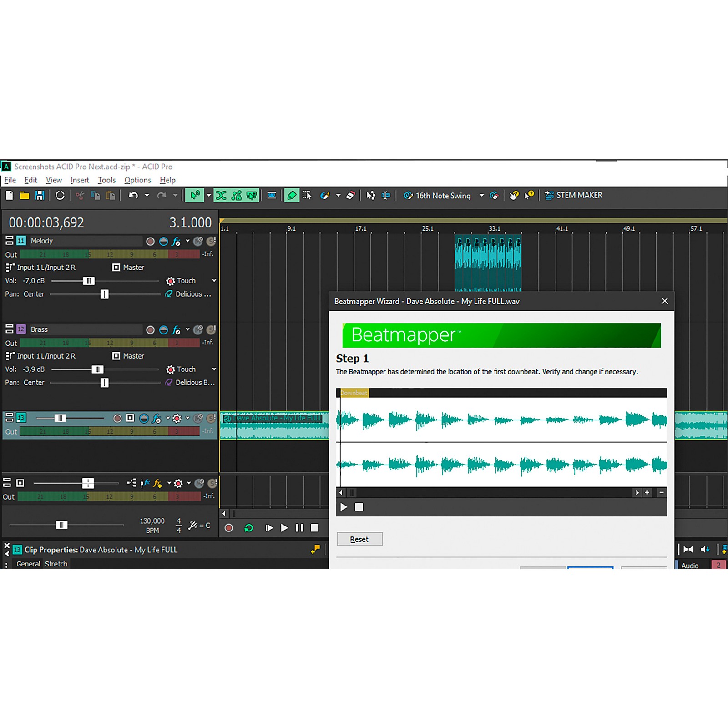Arm Melody track for recording

tap(150, 242)
